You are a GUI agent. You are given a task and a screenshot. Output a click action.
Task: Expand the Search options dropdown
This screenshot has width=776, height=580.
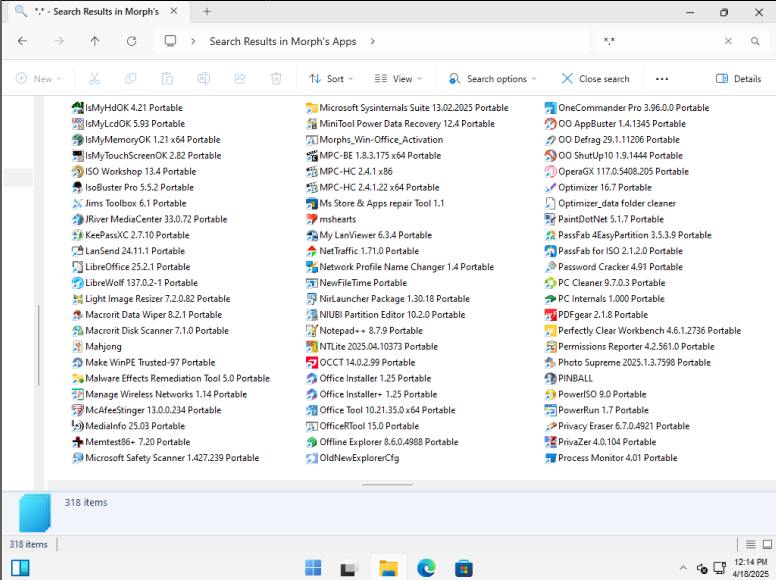tap(492, 79)
